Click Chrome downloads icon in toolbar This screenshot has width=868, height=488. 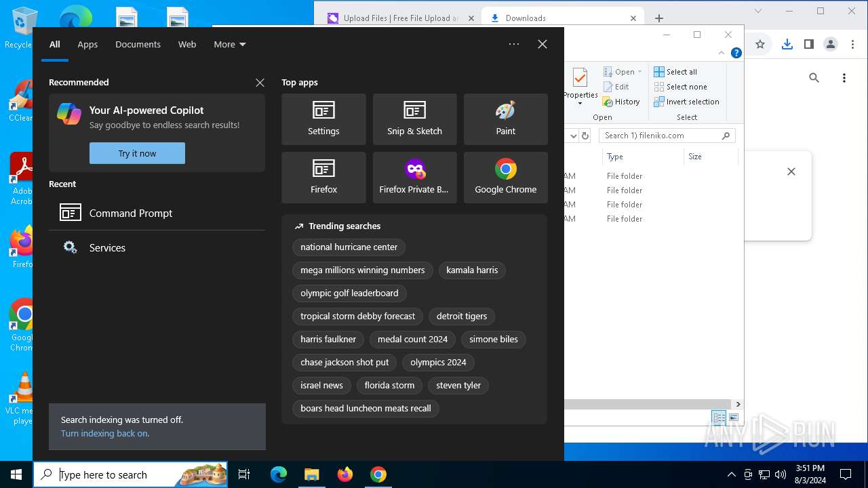pyautogui.click(x=787, y=44)
